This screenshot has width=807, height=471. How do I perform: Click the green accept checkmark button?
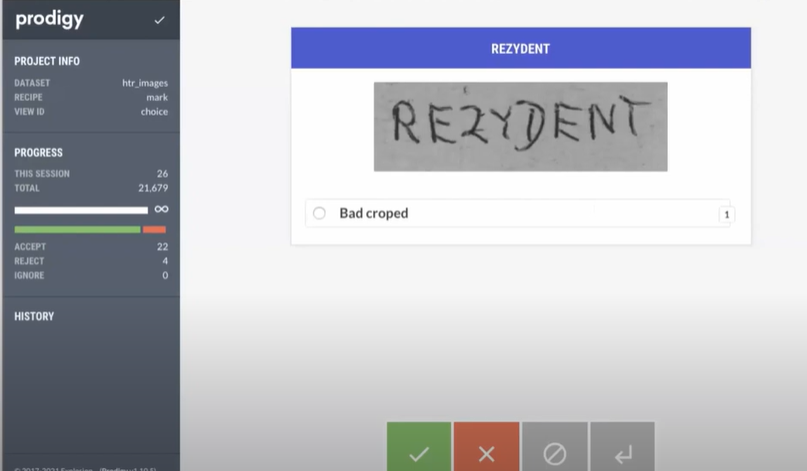tap(419, 446)
